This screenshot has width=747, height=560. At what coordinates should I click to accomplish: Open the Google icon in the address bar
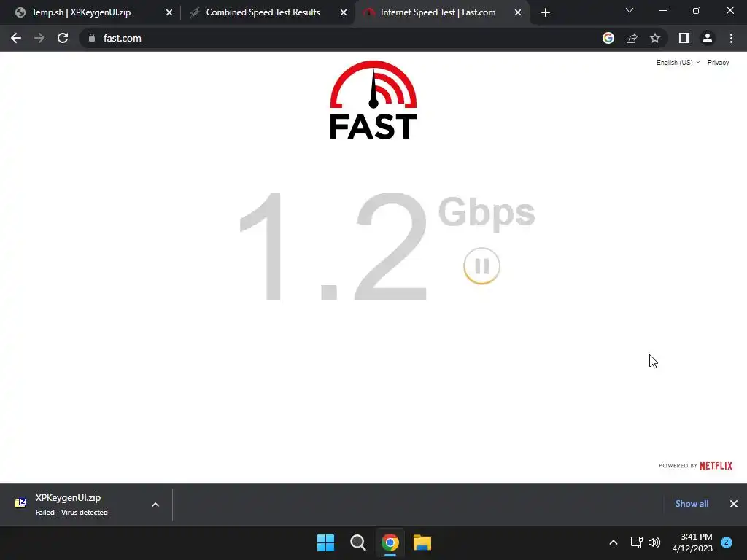[x=608, y=38]
